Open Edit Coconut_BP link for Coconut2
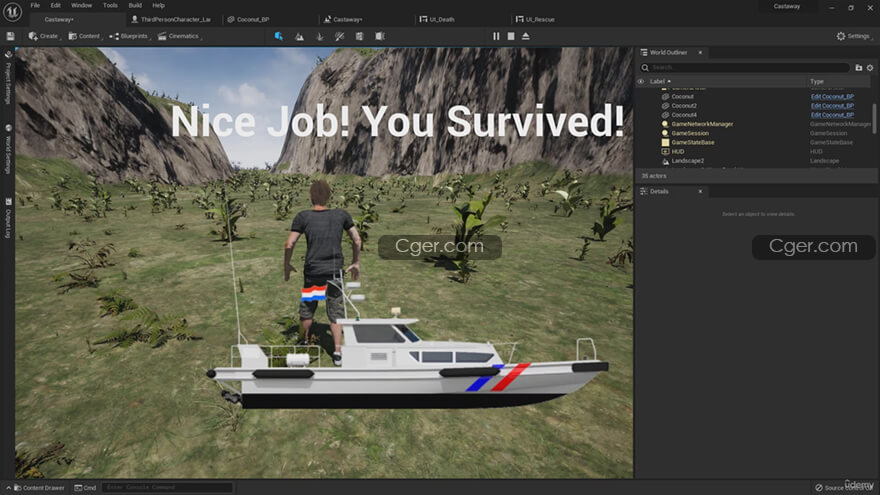This screenshot has width=880, height=495. pos(832,106)
